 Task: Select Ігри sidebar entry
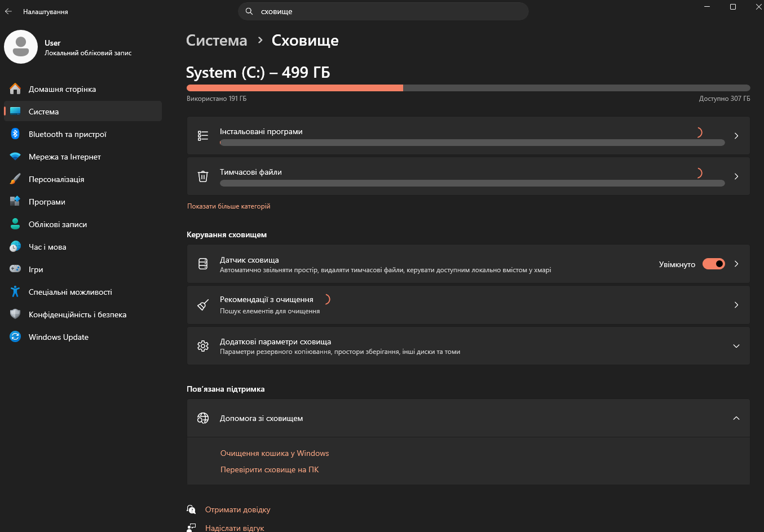[x=83, y=269]
